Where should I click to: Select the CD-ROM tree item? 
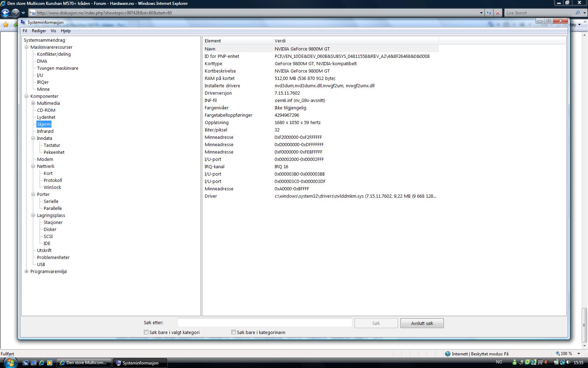(x=46, y=110)
